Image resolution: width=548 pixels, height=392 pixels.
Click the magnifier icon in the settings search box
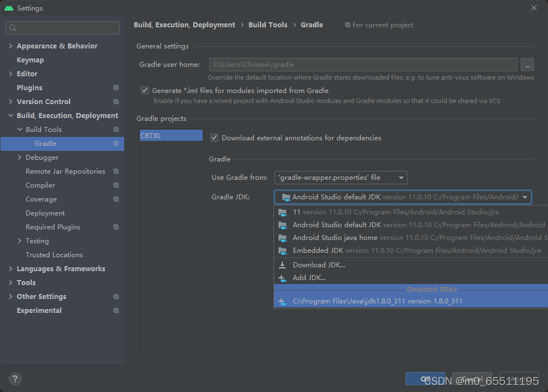pos(12,27)
